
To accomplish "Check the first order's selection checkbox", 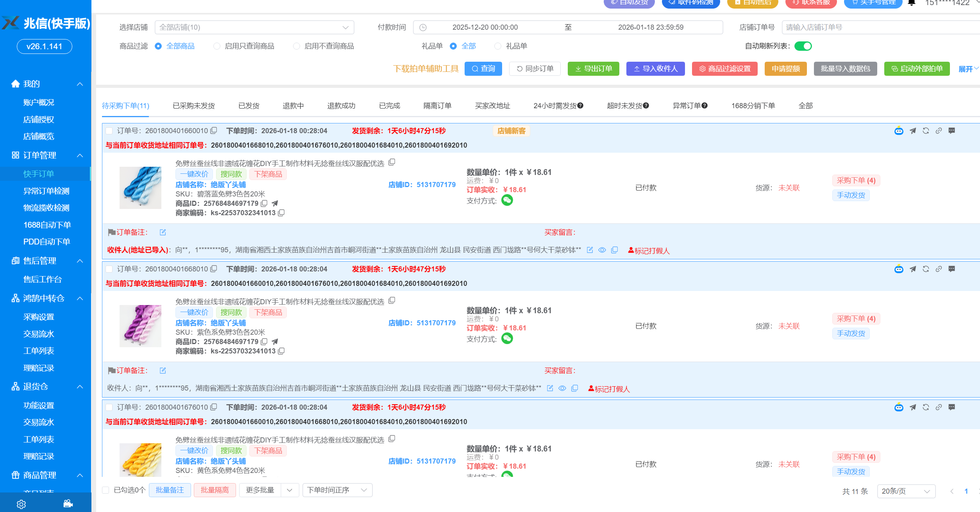I will [109, 131].
